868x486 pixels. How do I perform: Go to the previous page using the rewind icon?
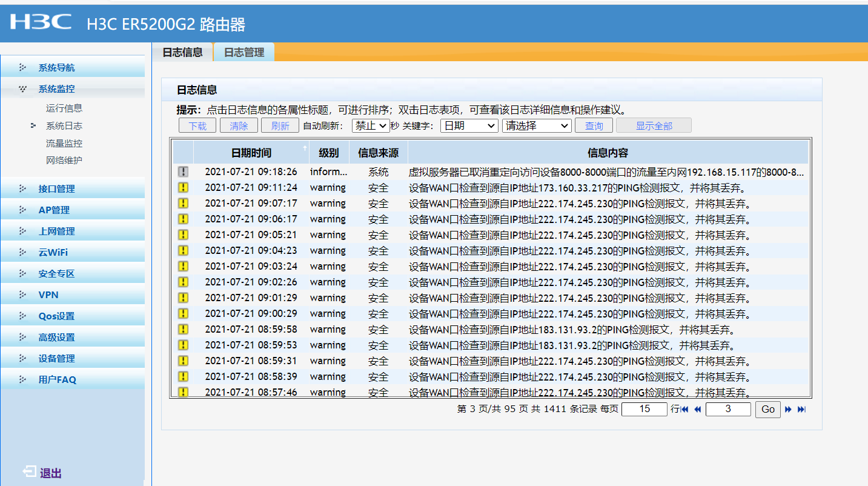[698, 410]
